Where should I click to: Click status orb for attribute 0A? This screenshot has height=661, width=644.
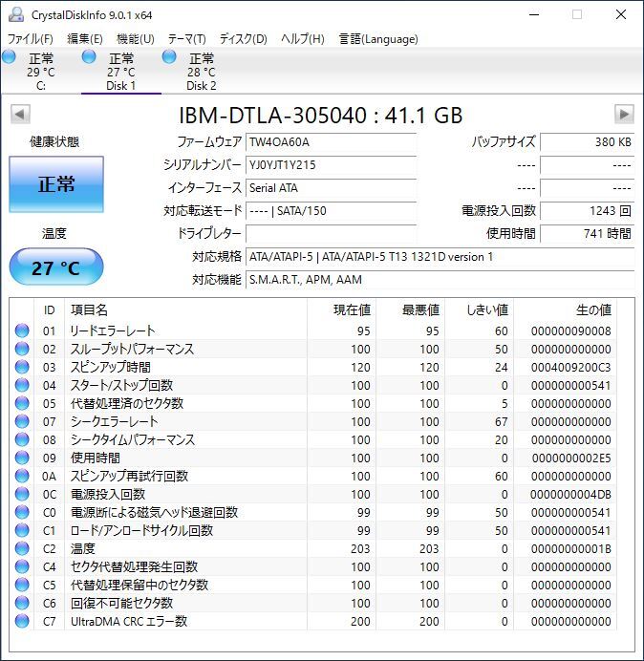[x=22, y=476]
